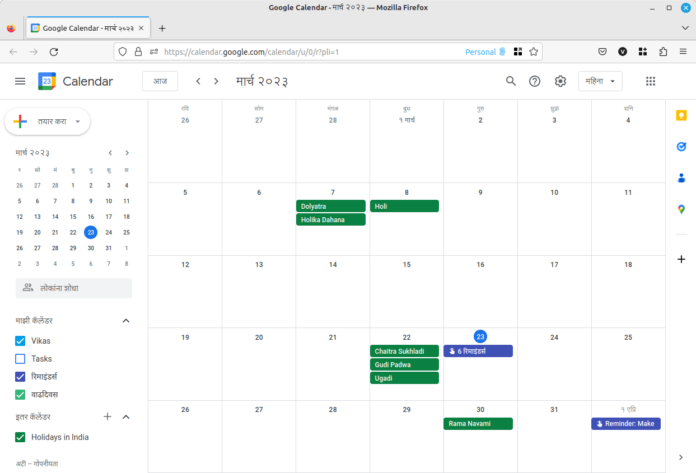Select day 23 in the main grid
The width and height of the screenshot is (696, 473).
pos(480,337)
